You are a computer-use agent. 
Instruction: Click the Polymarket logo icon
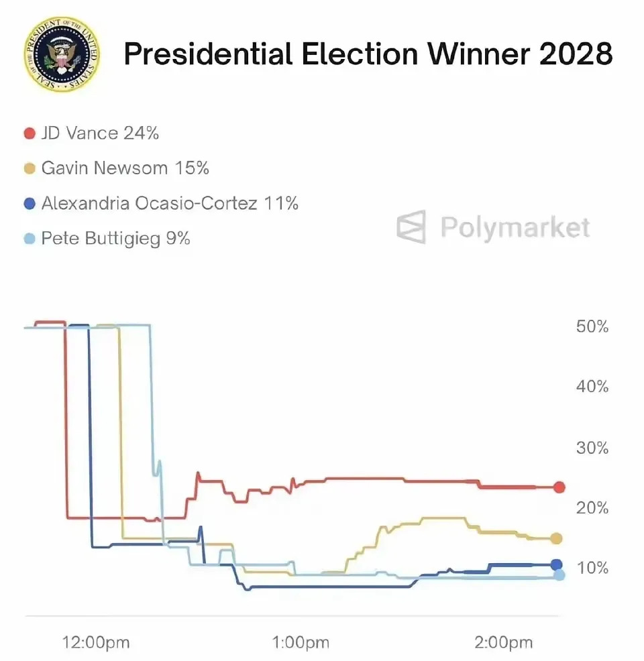(411, 227)
